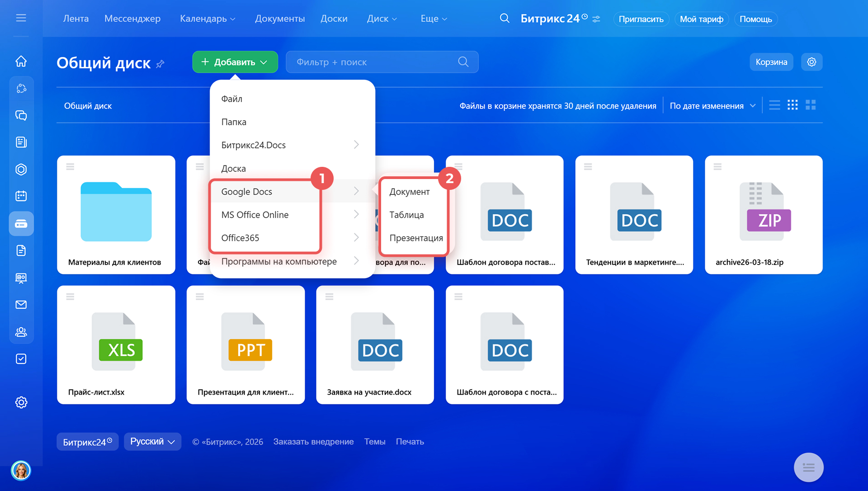
Task: Click the Фильтр + поиск field
Action: (x=375, y=62)
